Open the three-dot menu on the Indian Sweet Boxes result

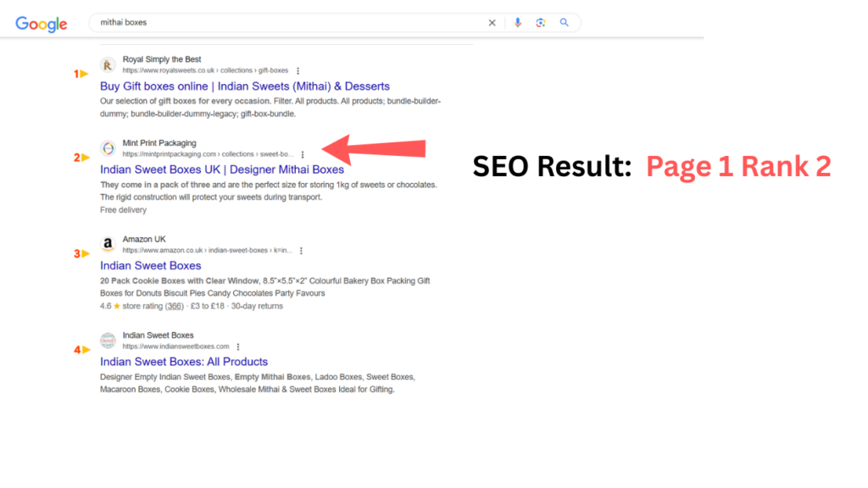coord(238,347)
